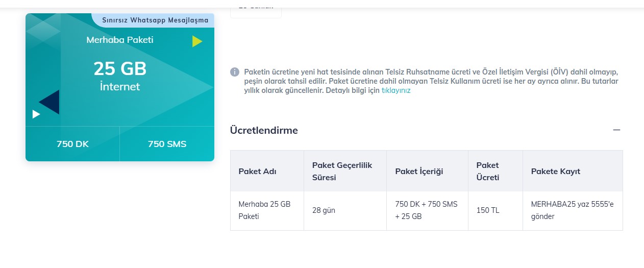
Task: Click the green triangle on the Merhaba card
Action: pyautogui.click(x=197, y=41)
